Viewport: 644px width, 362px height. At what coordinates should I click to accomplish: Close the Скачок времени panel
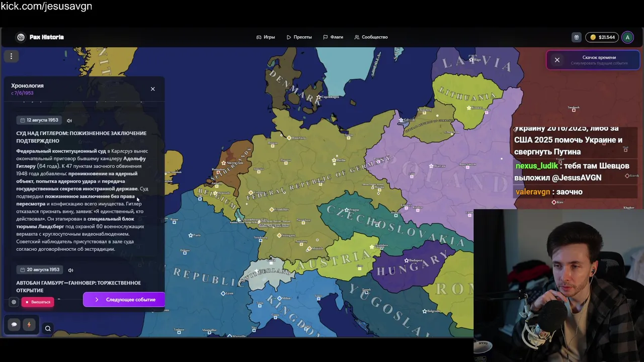click(557, 60)
